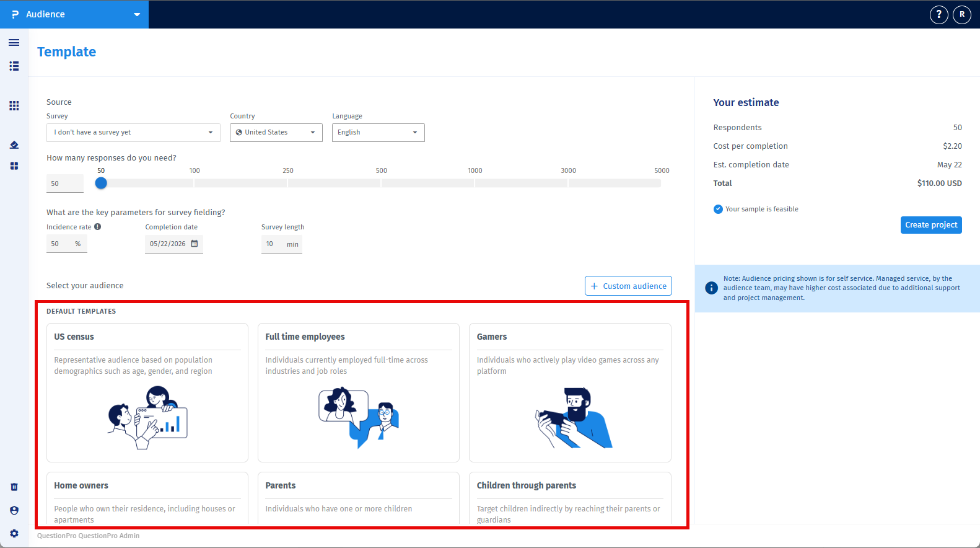Click the Custom audience button

[x=628, y=286]
